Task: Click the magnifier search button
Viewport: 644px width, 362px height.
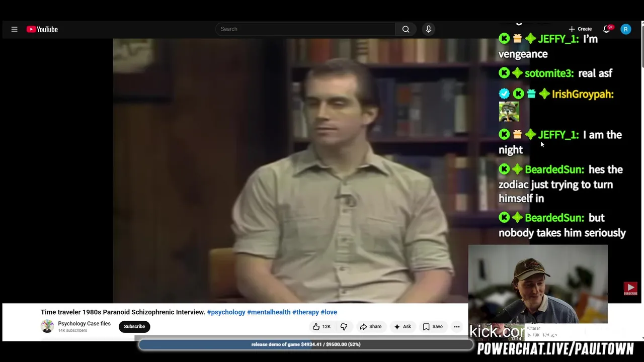Action: (x=406, y=29)
